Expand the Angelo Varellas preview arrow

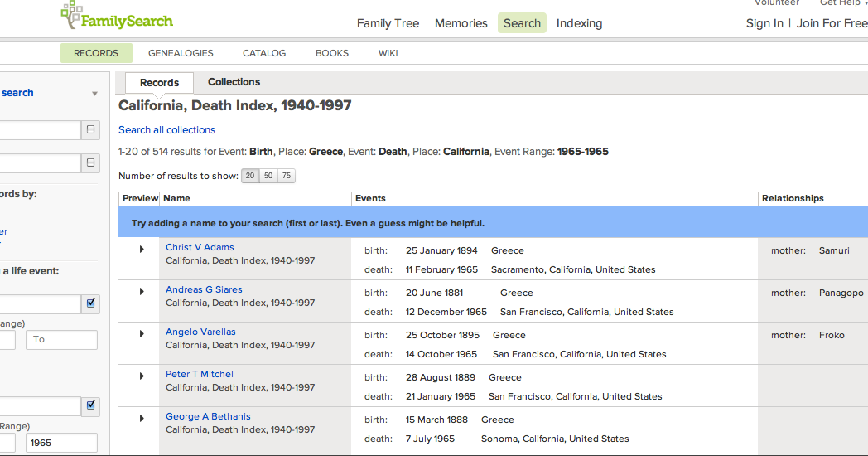coord(142,333)
